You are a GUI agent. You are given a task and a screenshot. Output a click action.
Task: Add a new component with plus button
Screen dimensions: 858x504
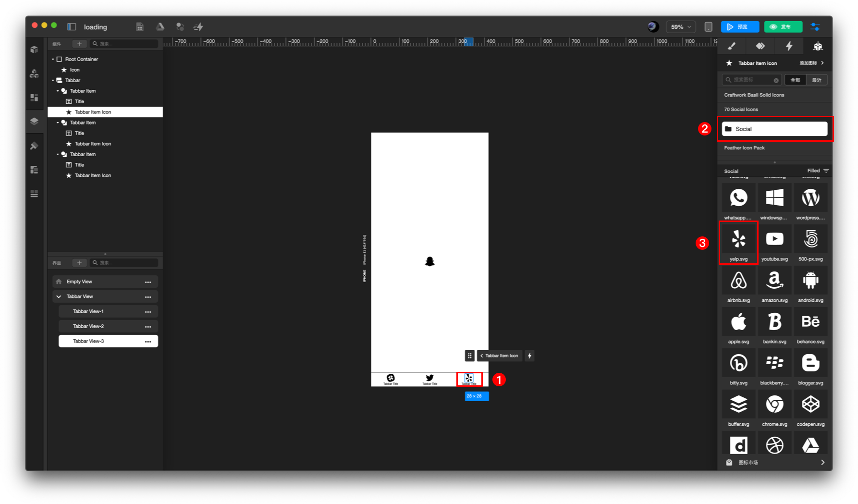79,44
